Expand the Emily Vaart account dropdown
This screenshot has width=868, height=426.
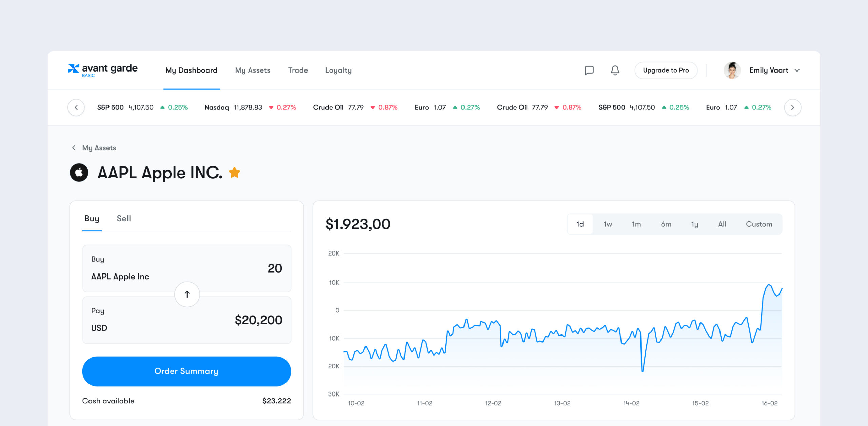[797, 70]
